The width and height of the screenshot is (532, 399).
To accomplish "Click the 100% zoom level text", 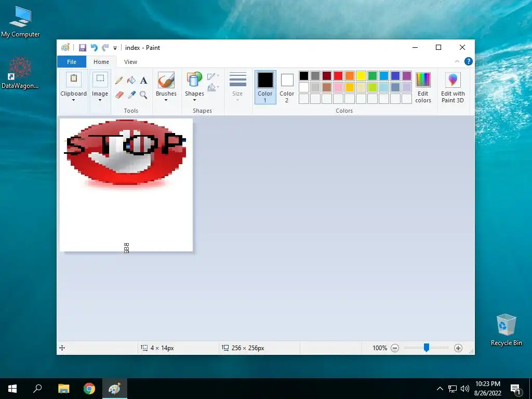I will click(x=380, y=348).
